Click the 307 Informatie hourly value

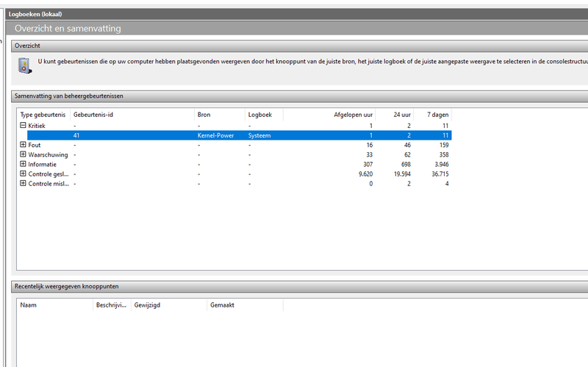[368, 164]
